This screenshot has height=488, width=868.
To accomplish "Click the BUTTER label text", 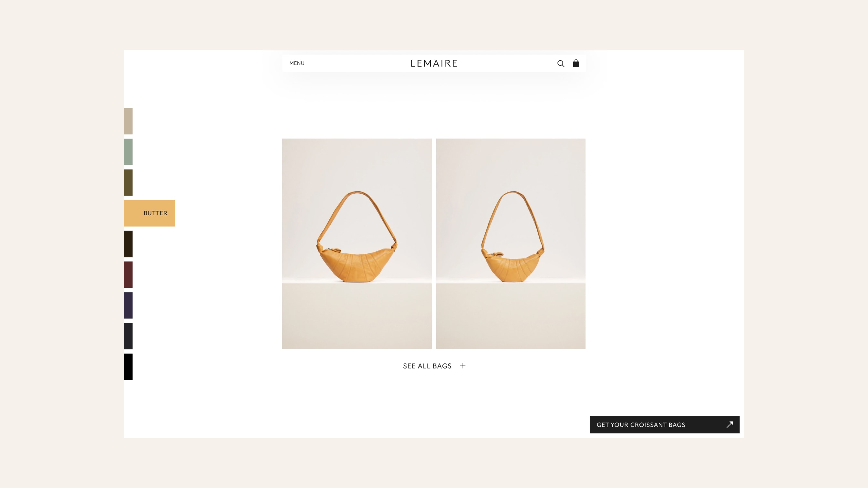I will click(x=155, y=213).
